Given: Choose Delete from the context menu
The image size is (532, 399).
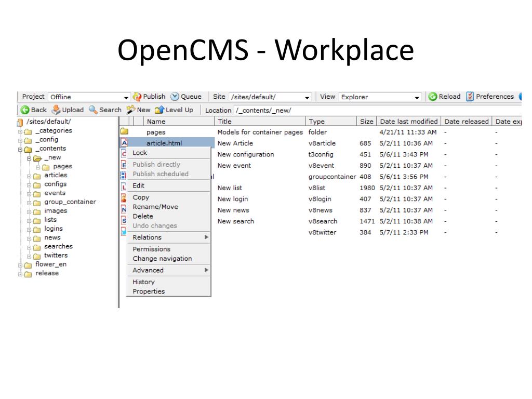Looking at the screenshot, I should [x=169, y=217].
